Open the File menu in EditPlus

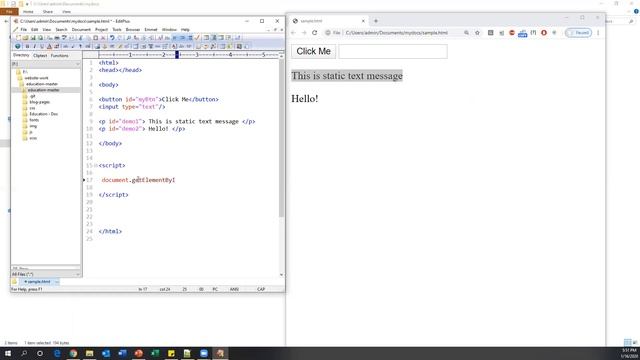23,29
